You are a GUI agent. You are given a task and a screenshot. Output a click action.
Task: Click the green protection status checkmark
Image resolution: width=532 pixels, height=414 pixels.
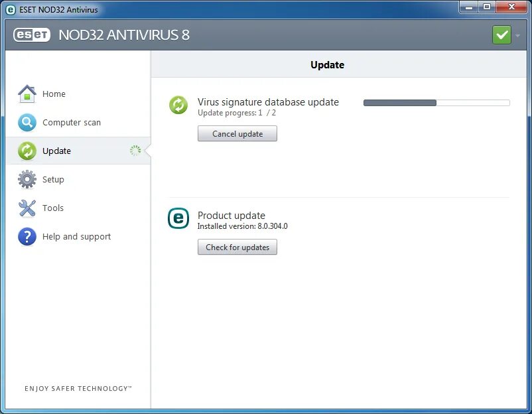click(501, 34)
